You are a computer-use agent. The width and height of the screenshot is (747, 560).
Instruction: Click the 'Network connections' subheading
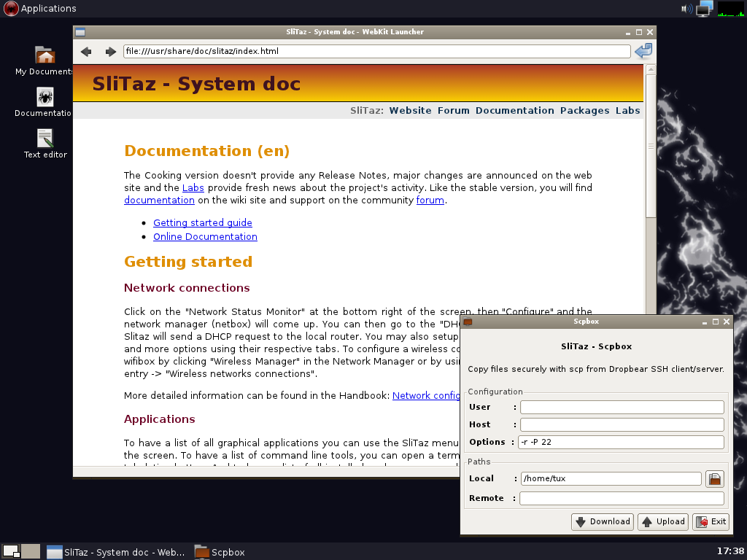pos(187,288)
